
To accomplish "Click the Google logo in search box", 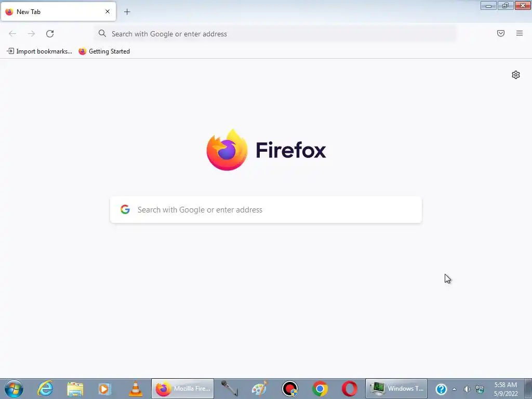I will coord(125,210).
